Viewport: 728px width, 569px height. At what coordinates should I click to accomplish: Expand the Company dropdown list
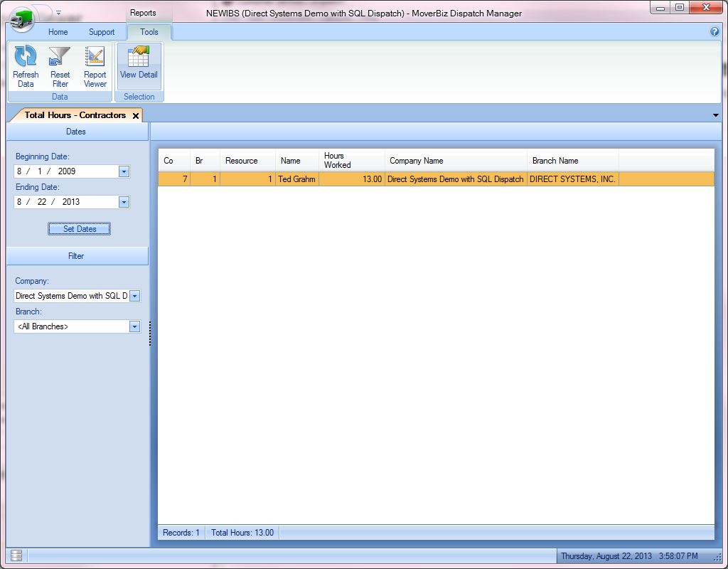point(135,296)
